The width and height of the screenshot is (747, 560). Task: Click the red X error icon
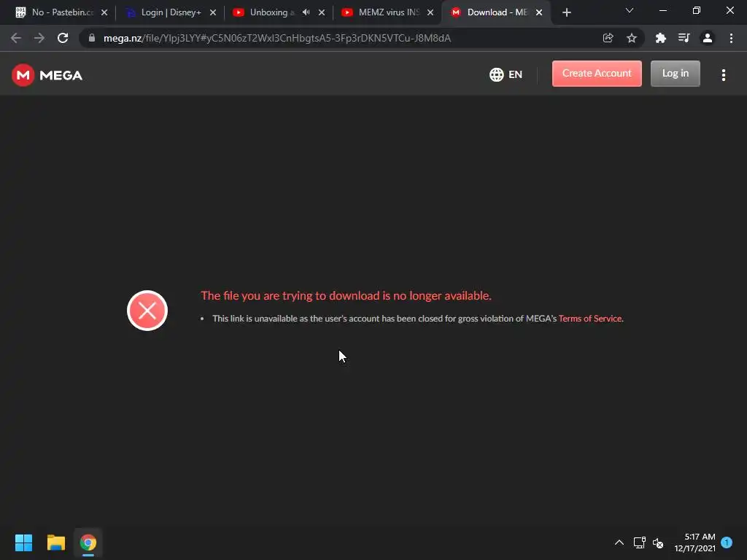pos(147,311)
